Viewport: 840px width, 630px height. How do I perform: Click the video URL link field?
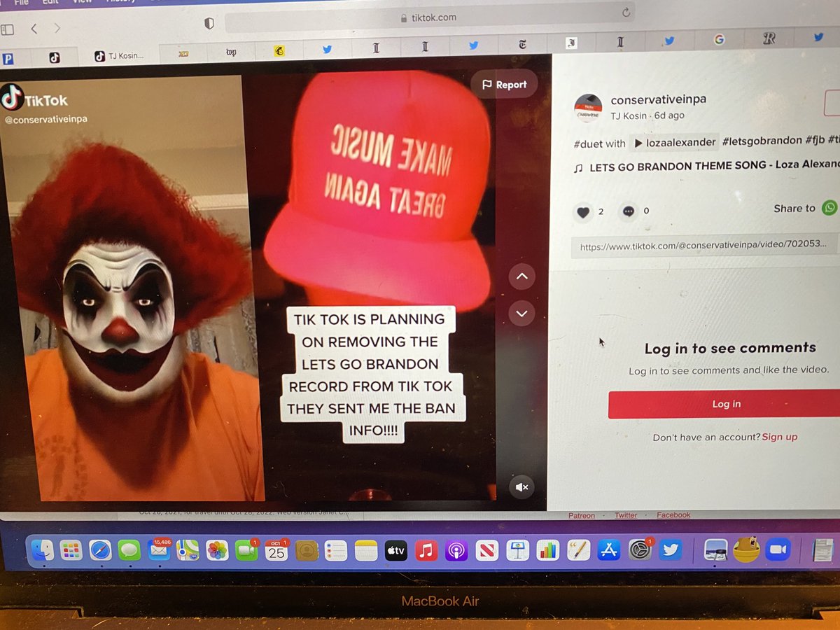[x=706, y=246]
